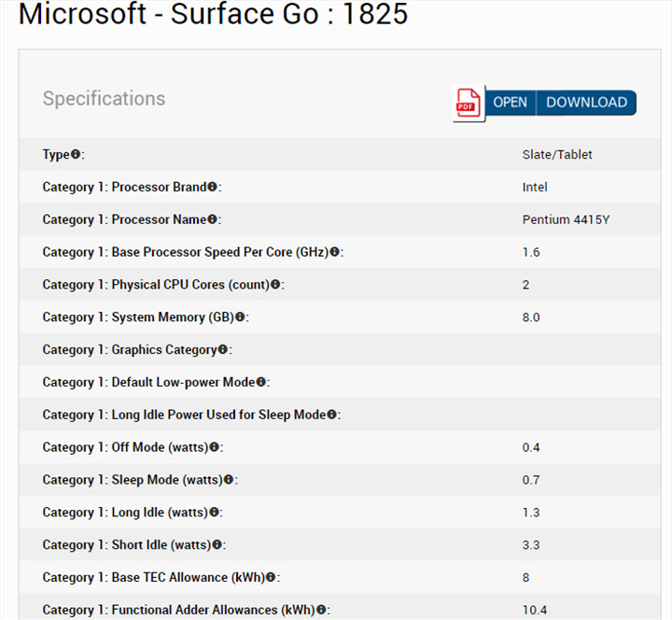
Task: Tap info icon beside Sleep Mode (watts)
Action: 229,479
